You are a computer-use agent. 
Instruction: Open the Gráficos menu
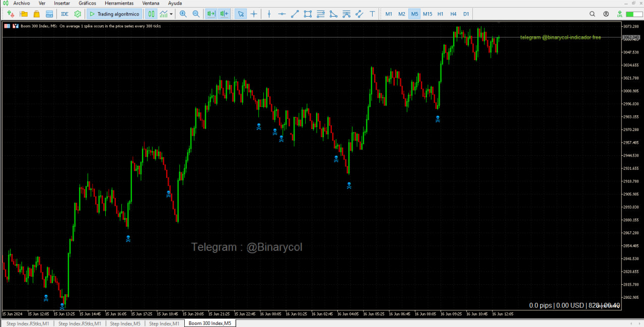(x=87, y=3)
